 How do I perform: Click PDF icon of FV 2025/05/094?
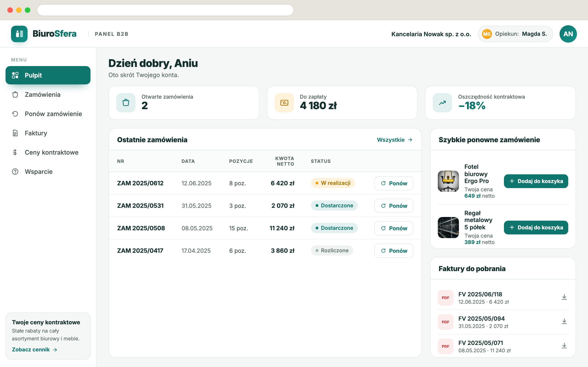point(445,322)
